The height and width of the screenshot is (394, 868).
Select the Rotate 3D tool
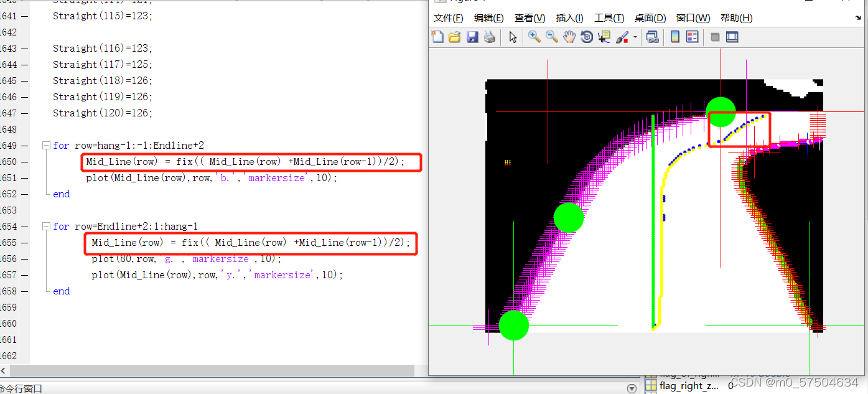coord(587,37)
